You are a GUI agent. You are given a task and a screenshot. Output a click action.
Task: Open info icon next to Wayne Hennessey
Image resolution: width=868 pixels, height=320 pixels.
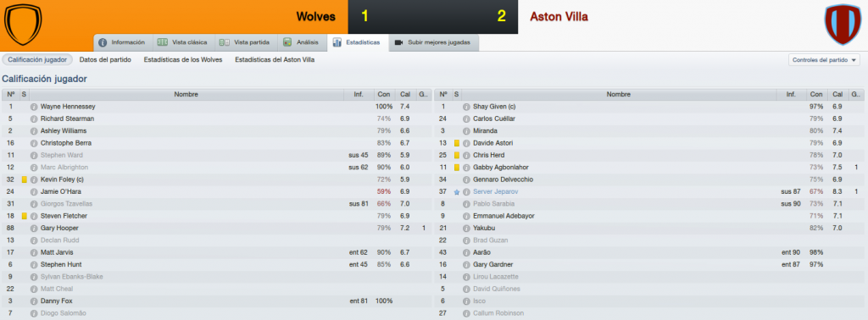(x=33, y=106)
